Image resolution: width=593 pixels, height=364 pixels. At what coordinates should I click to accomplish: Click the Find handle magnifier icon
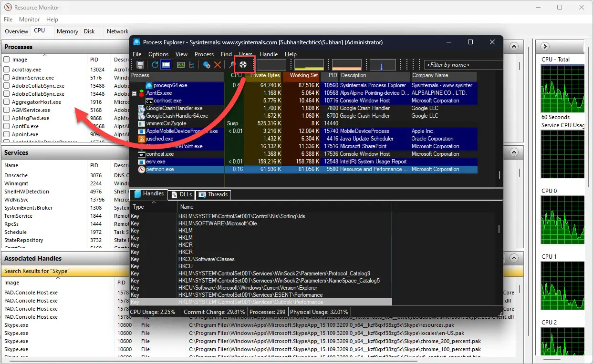(232, 65)
